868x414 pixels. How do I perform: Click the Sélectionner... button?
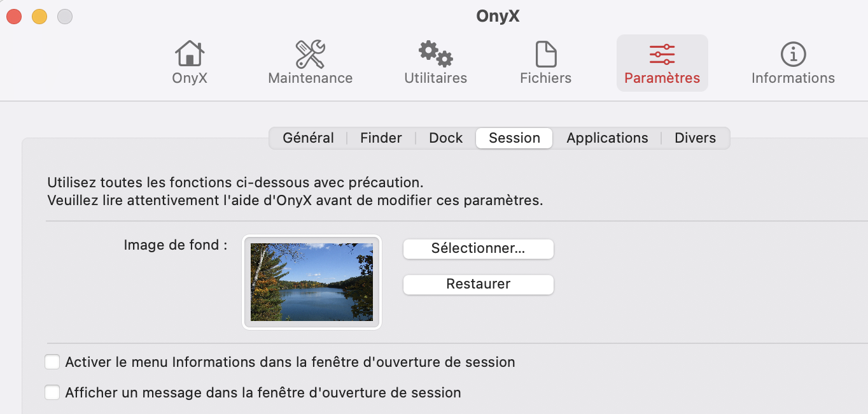click(478, 248)
